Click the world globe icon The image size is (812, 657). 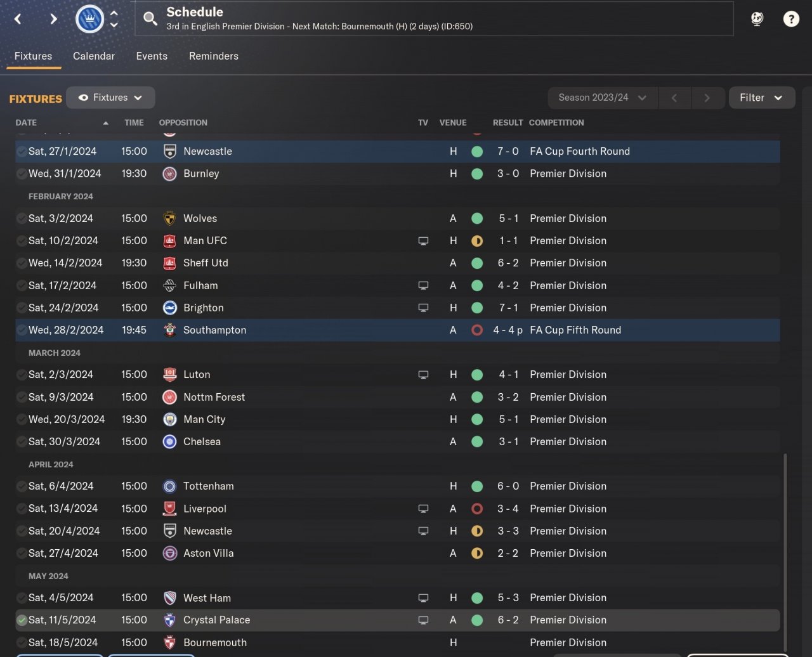757,19
